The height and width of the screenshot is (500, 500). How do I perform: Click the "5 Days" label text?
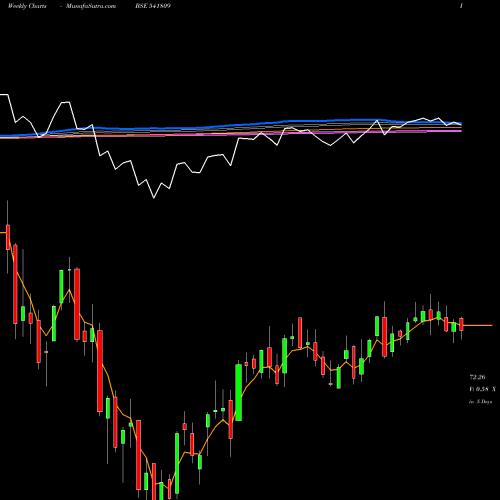tap(484, 402)
